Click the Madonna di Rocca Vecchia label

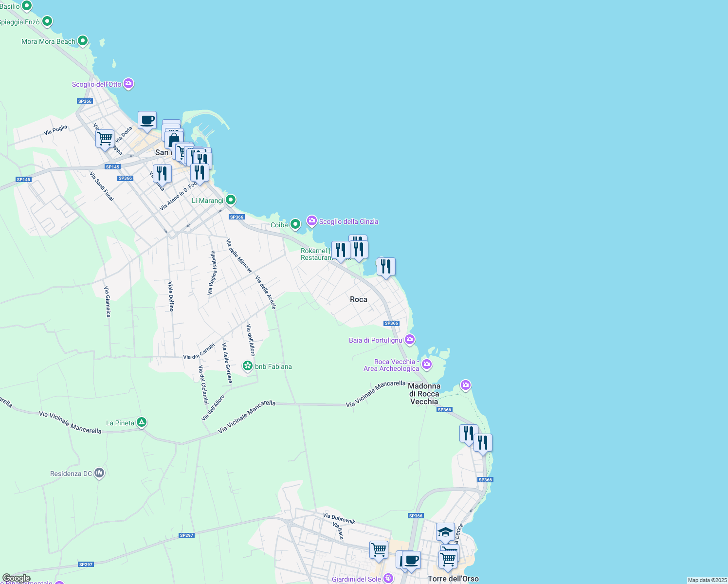tap(424, 394)
